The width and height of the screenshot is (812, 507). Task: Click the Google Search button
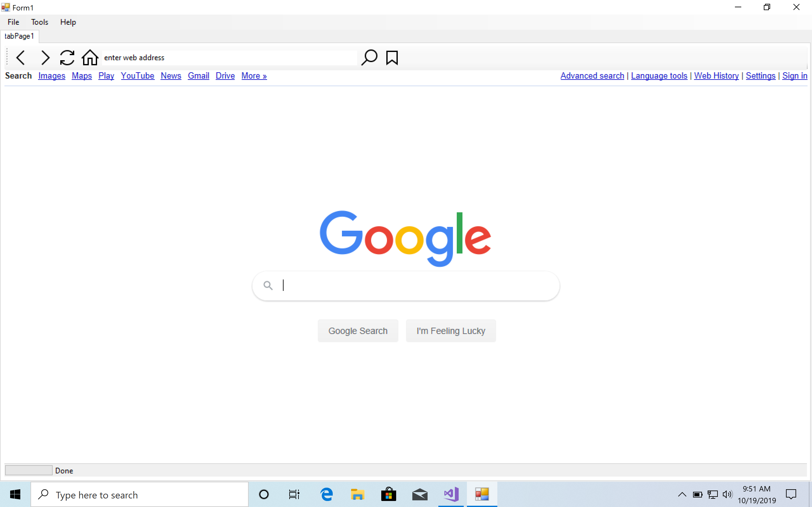pos(357,331)
